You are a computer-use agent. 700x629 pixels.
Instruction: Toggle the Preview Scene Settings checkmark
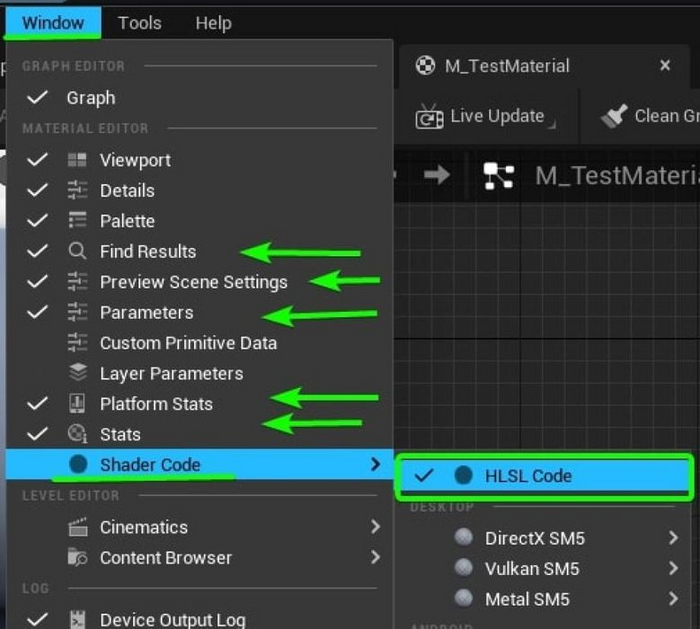click(38, 282)
